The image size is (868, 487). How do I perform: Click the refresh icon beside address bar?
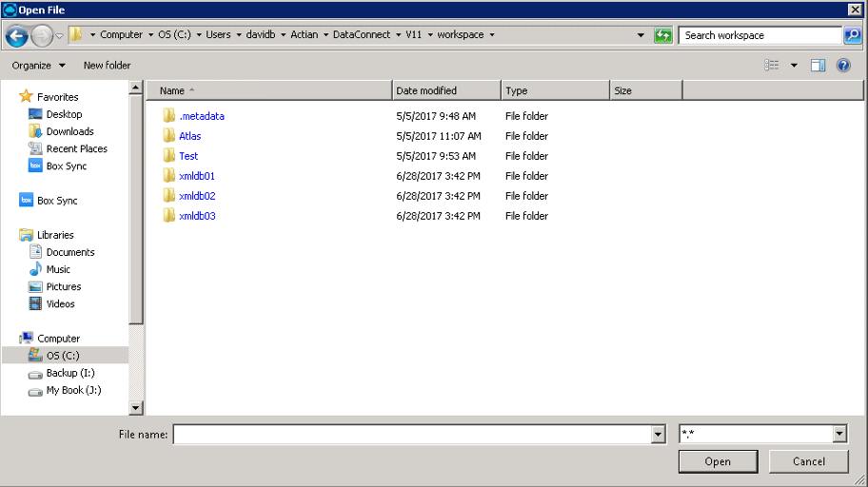[662, 35]
